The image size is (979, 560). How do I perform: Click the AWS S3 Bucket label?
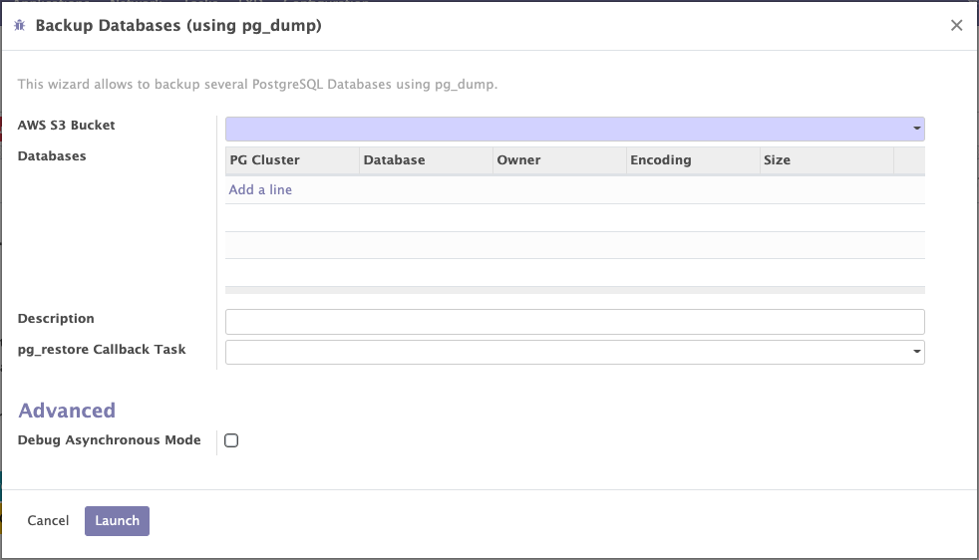click(66, 126)
